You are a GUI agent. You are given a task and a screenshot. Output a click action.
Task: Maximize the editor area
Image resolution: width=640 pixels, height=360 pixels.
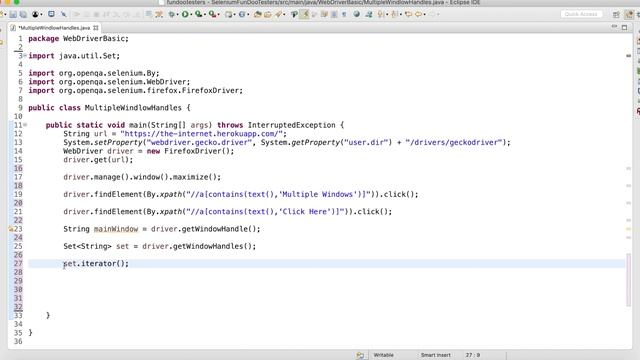624,27
